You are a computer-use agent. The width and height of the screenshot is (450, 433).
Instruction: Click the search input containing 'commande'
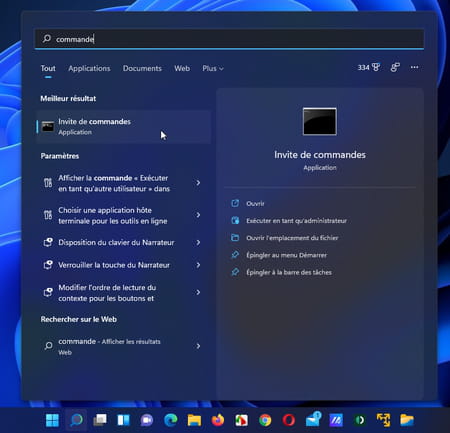[229, 39]
